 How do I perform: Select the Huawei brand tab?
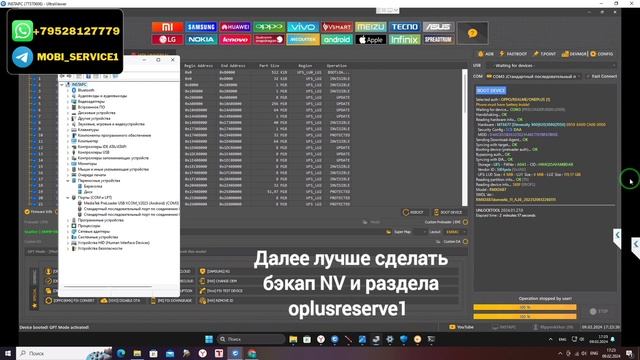click(x=235, y=27)
